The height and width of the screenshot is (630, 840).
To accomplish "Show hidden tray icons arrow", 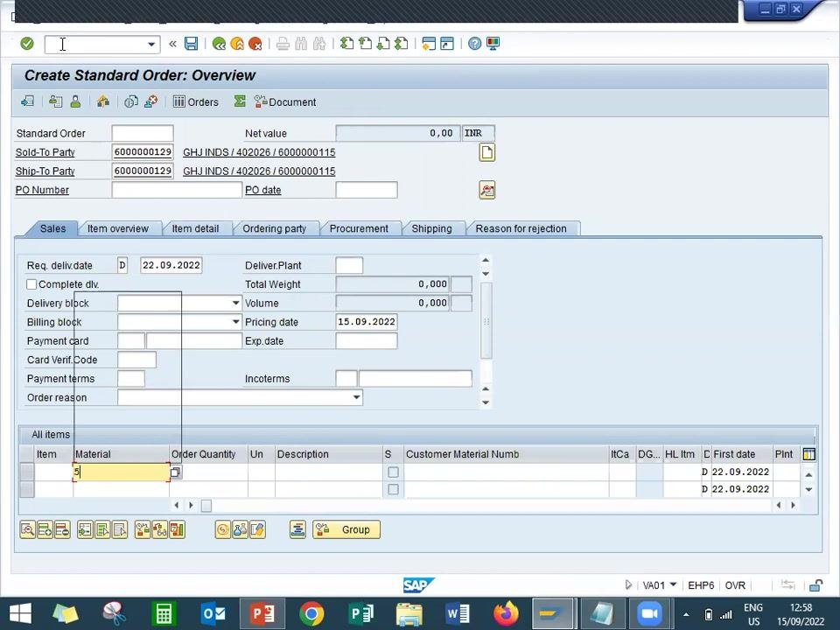I will 686,614.
